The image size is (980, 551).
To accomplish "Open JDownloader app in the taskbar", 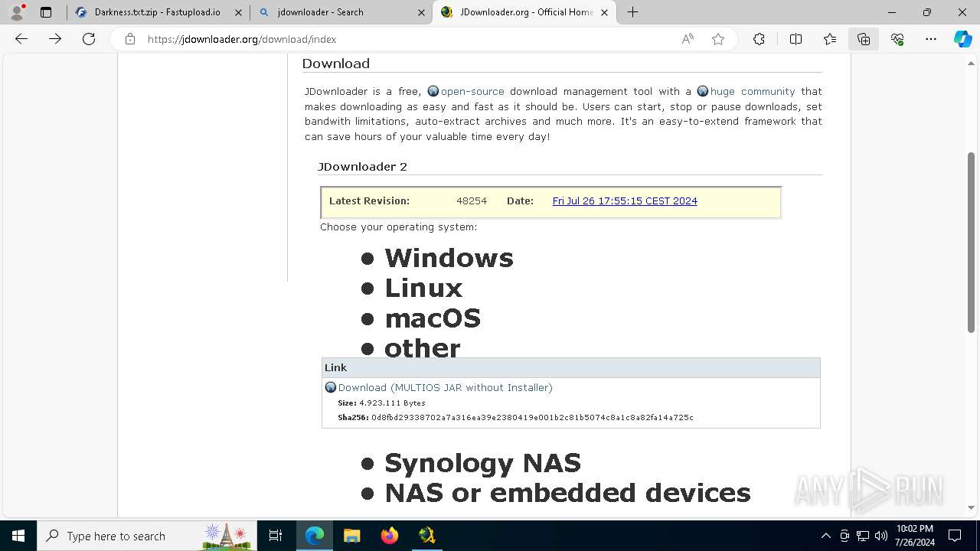I will tap(426, 536).
